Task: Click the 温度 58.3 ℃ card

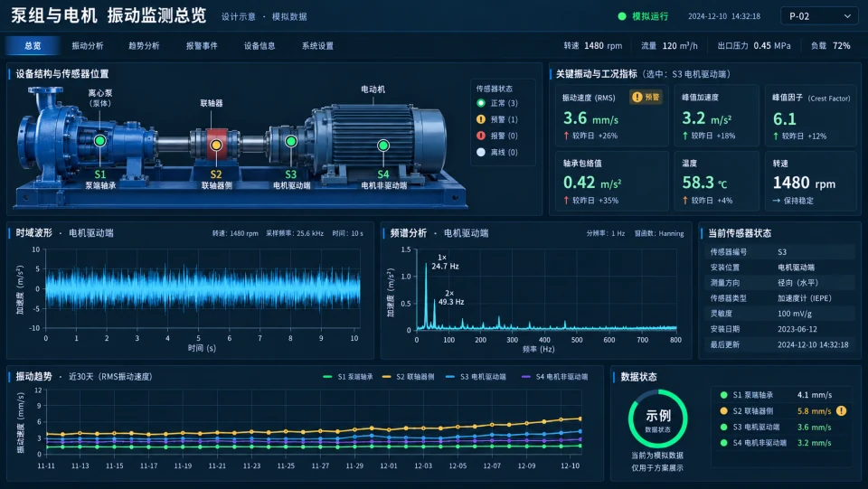Action: [x=716, y=181]
